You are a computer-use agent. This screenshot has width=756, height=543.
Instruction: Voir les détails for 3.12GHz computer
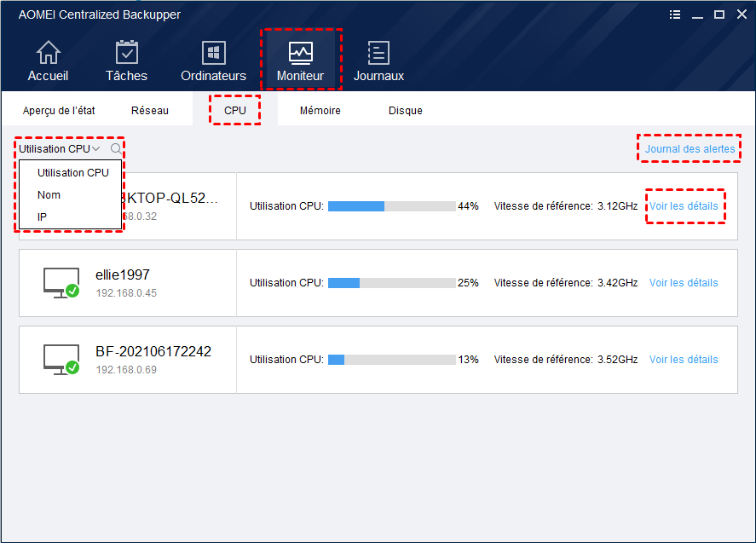pyautogui.click(x=684, y=206)
